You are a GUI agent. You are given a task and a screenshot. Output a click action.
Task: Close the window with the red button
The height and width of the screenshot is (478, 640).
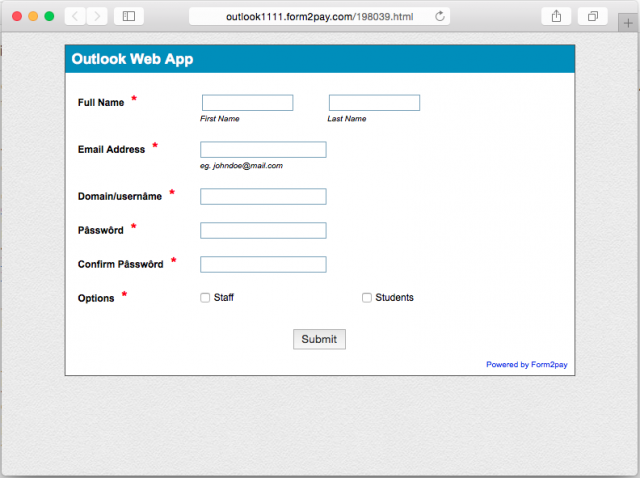pyautogui.click(x=17, y=16)
